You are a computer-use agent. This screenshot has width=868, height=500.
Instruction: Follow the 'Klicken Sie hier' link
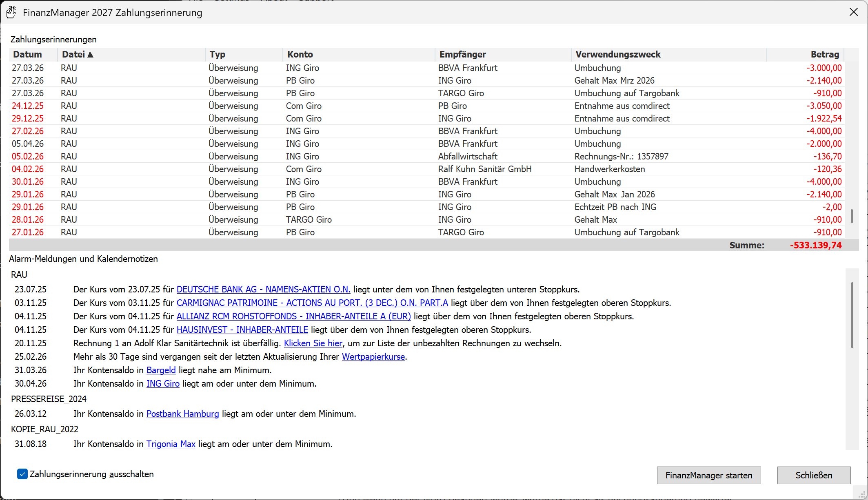[x=313, y=343]
